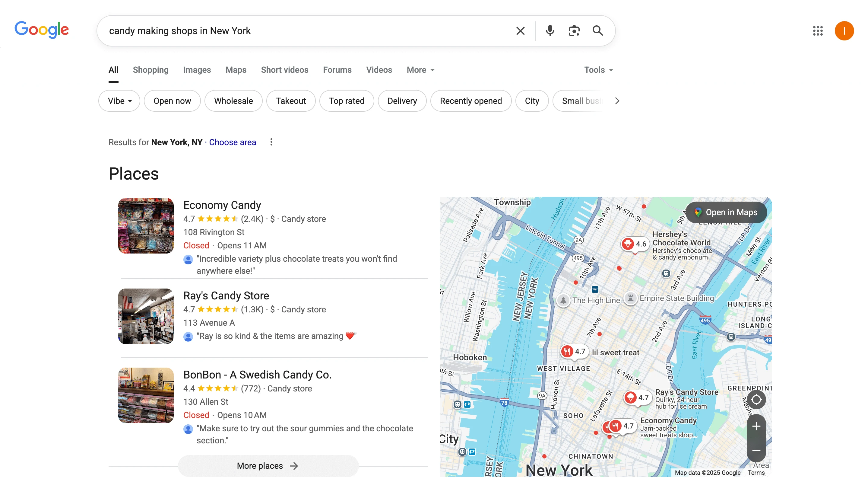Viewport: 868px width, 498px height.
Task: Open the Google apps grid
Action: tap(818, 31)
